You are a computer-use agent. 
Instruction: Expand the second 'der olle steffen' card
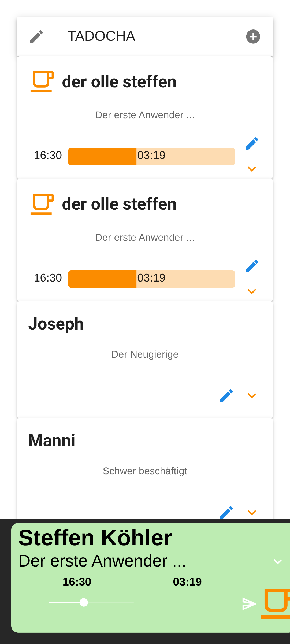tap(252, 291)
